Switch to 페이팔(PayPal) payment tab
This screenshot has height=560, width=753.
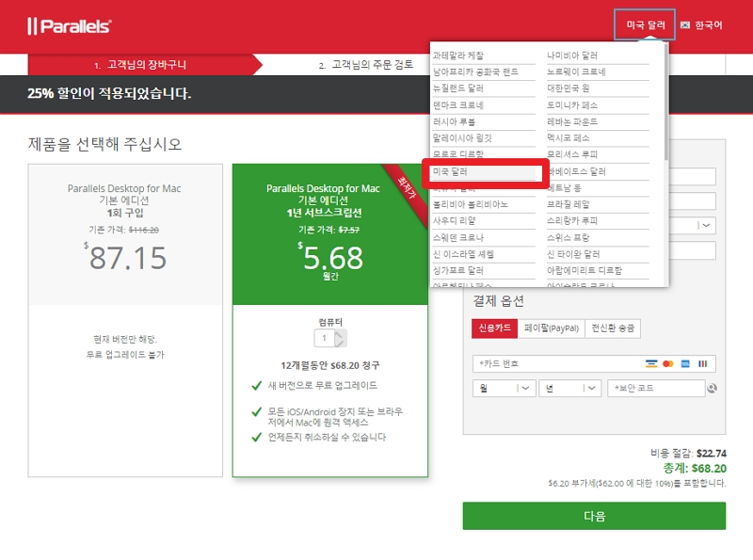coord(552,328)
